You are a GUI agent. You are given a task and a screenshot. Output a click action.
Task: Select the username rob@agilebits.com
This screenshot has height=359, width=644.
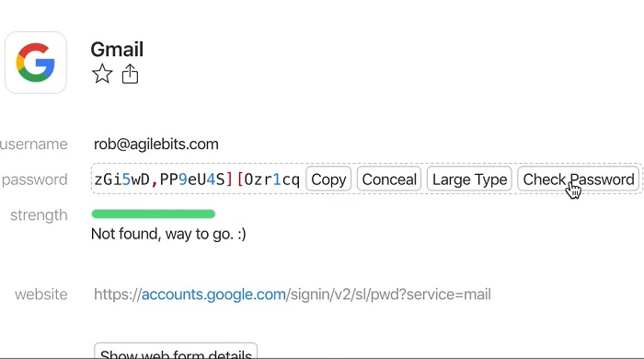pos(156,145)
